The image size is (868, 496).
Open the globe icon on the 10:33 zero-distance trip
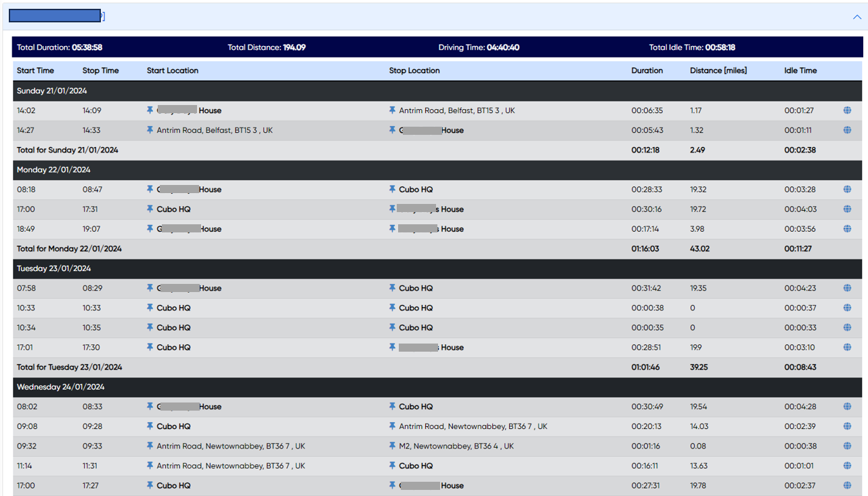(847, 308)
